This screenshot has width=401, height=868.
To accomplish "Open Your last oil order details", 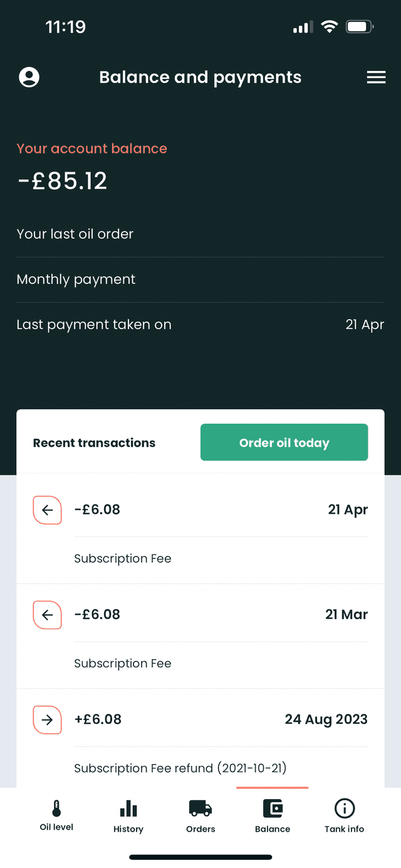I will 75,234.
